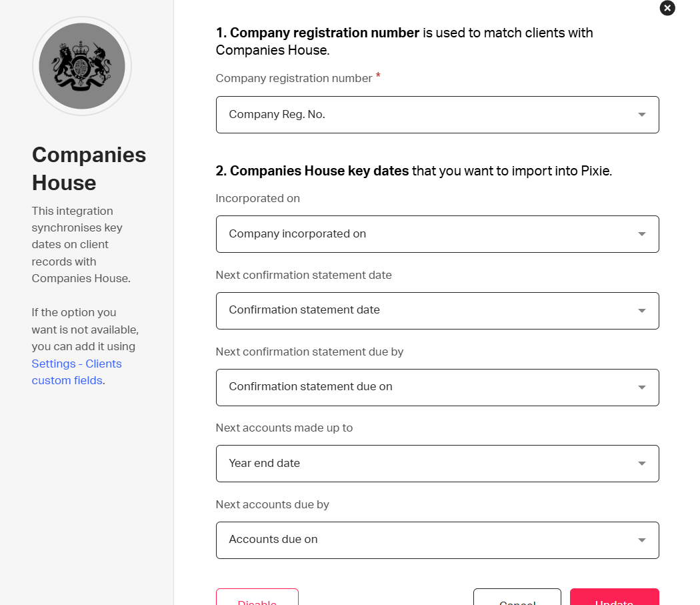Screen dimensions: 700x605
Task: Open the Next confirmation statement date dropdown
Action: click(427, 311)
